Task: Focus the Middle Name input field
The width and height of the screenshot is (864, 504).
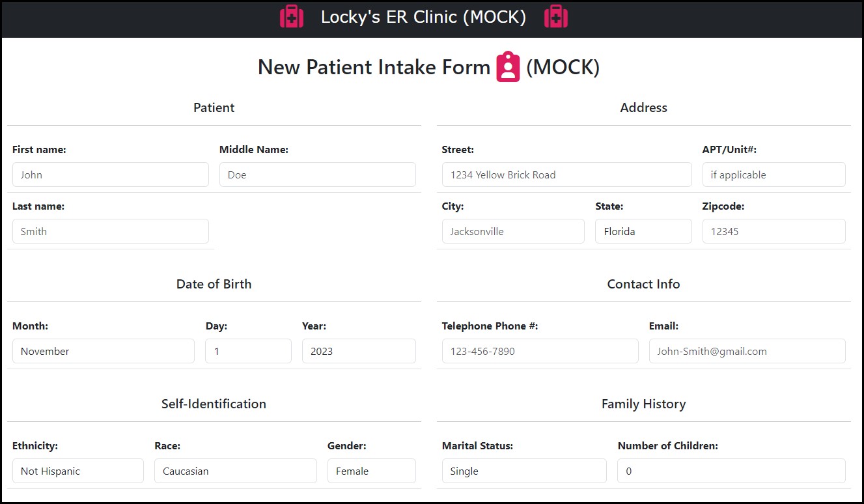Action: click(318, 175)
